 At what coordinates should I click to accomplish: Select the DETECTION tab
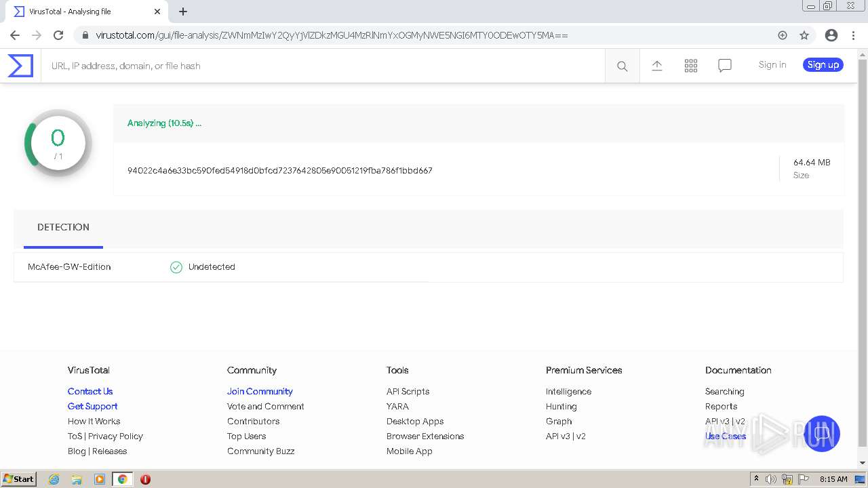tap(63, 228)
